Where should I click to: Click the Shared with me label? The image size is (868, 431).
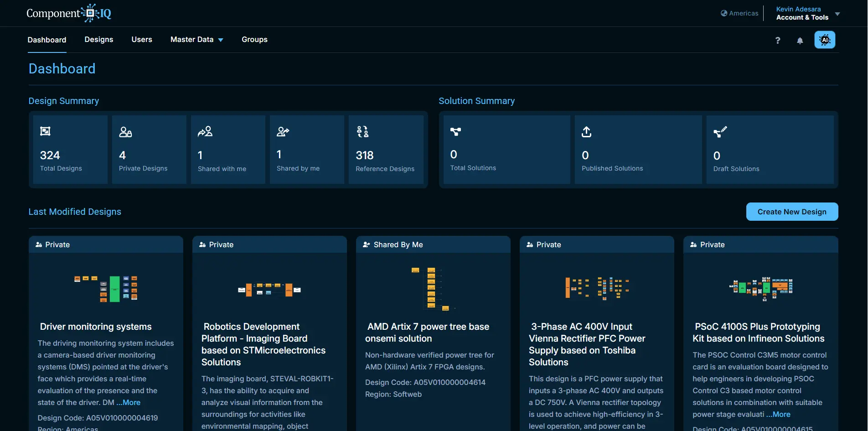click(x=222, y=169)
